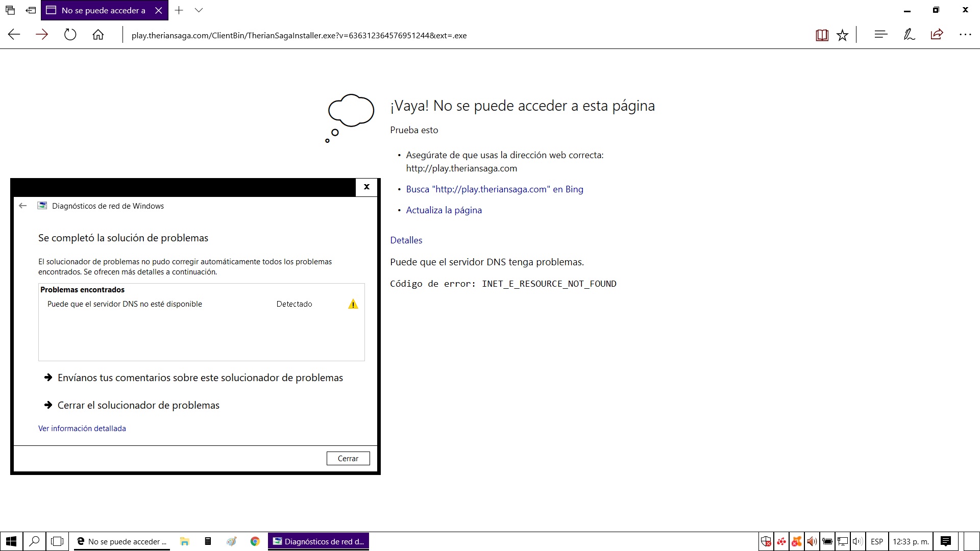Viewport: 980px width, 551px height.
Task: Open taskbar search magnifier
Action: coord(34,541)
